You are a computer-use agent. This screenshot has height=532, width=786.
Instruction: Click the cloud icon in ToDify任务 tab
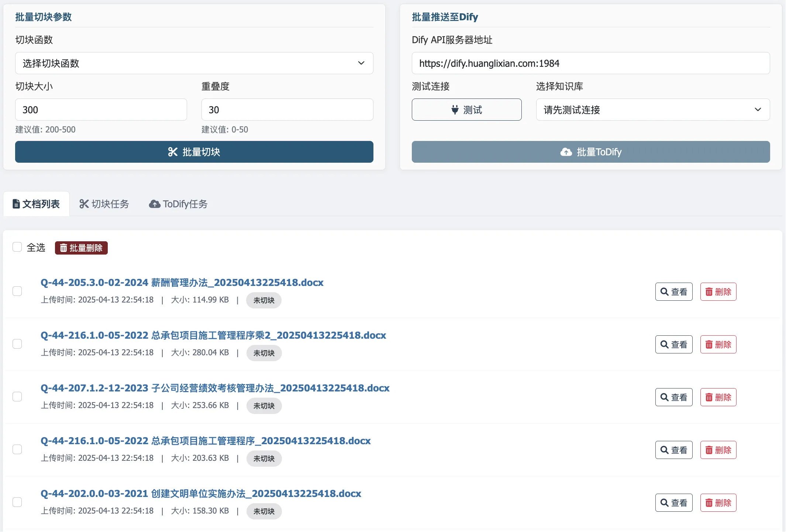[155, 204]
